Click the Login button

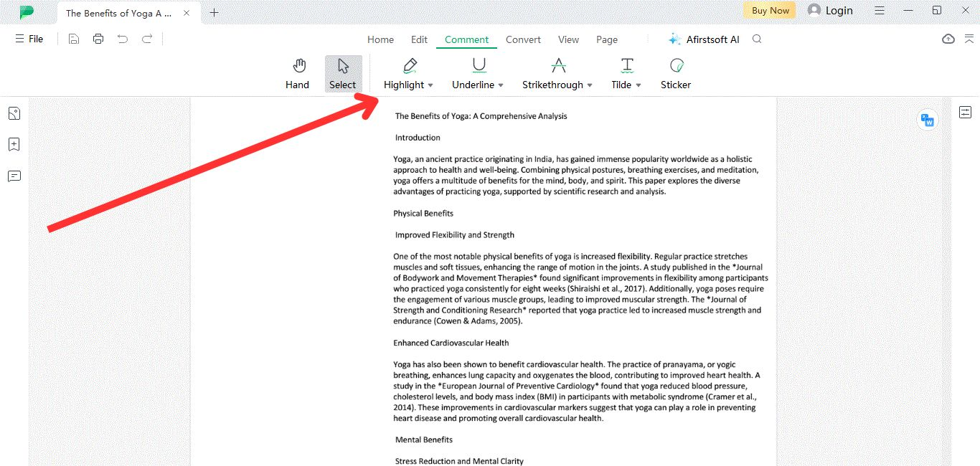pyautogui.click(x=830, y=11)
